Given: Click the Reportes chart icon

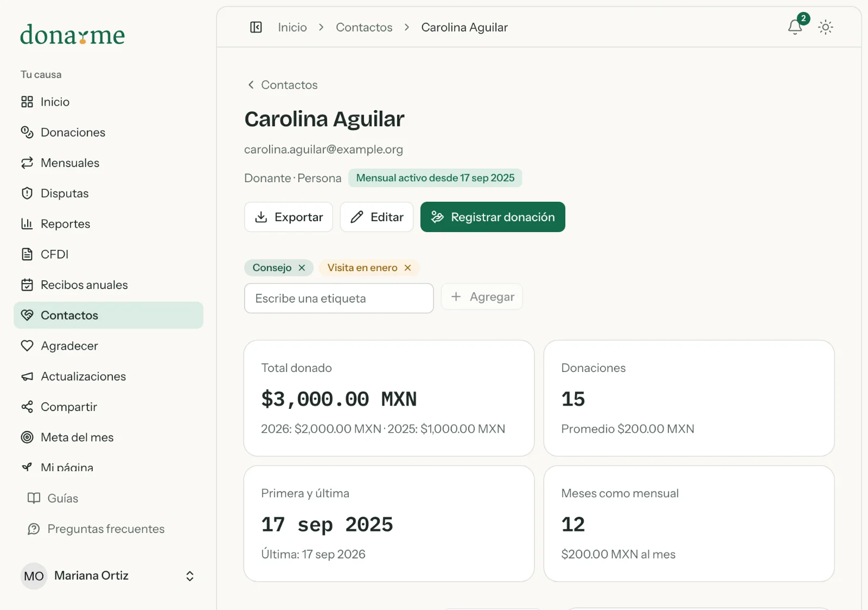Looking at the screenshot, I should [x=27, y=223].
